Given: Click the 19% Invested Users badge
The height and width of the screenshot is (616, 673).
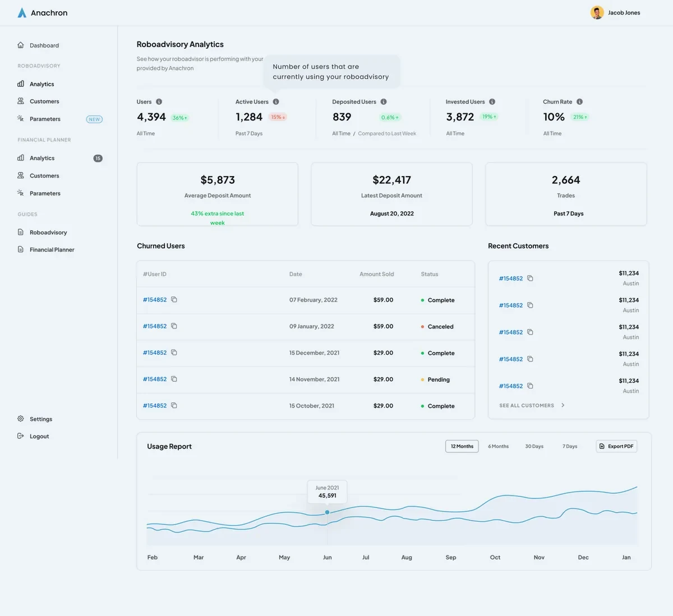Looking at the screenshot, I should click(x=489, y=117).
